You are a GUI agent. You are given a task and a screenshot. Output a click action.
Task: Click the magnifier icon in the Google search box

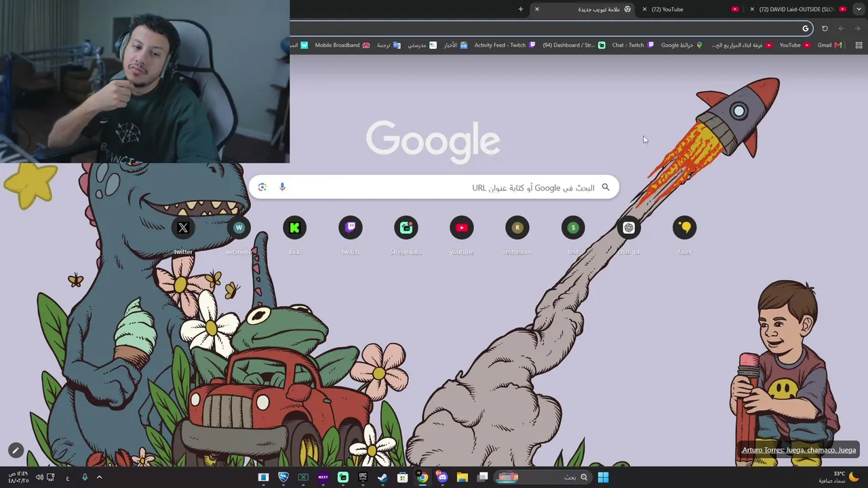pyautogui.click(x=606, y=187)
